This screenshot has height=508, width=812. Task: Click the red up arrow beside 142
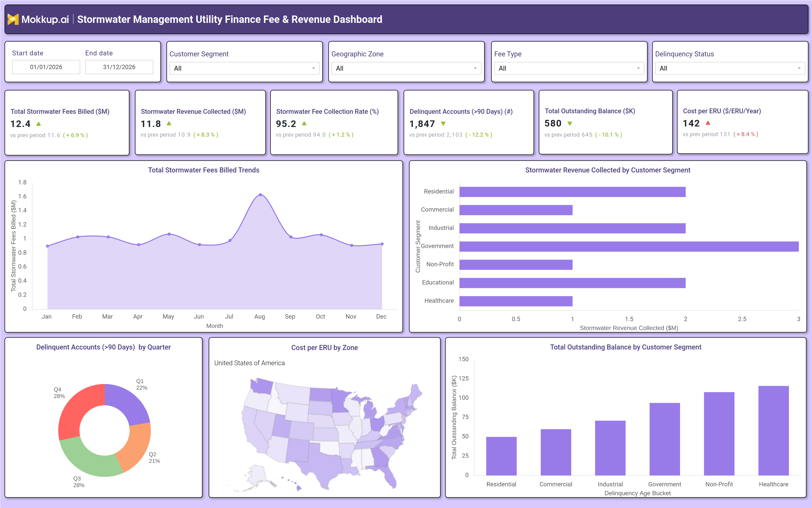(x=708, y=123)
